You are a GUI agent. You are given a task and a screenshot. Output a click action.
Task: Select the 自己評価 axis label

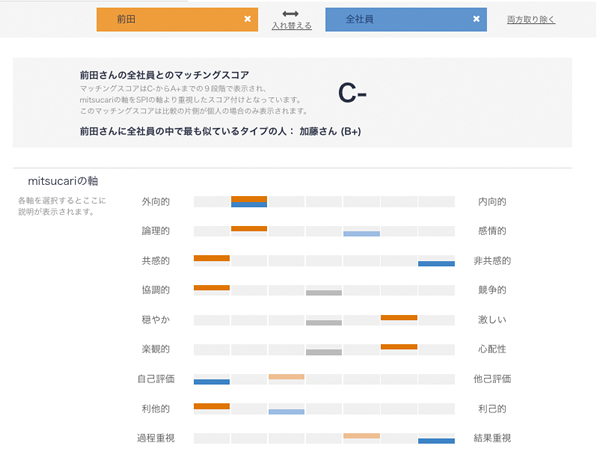coord(156,379)
